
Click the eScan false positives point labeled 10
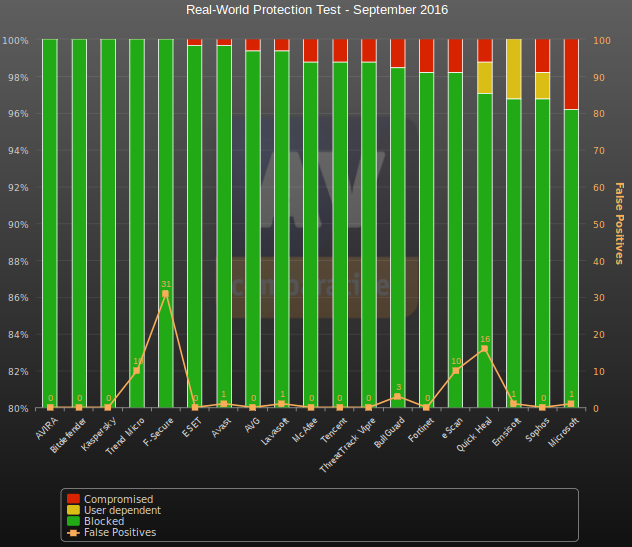pos(455,371)
